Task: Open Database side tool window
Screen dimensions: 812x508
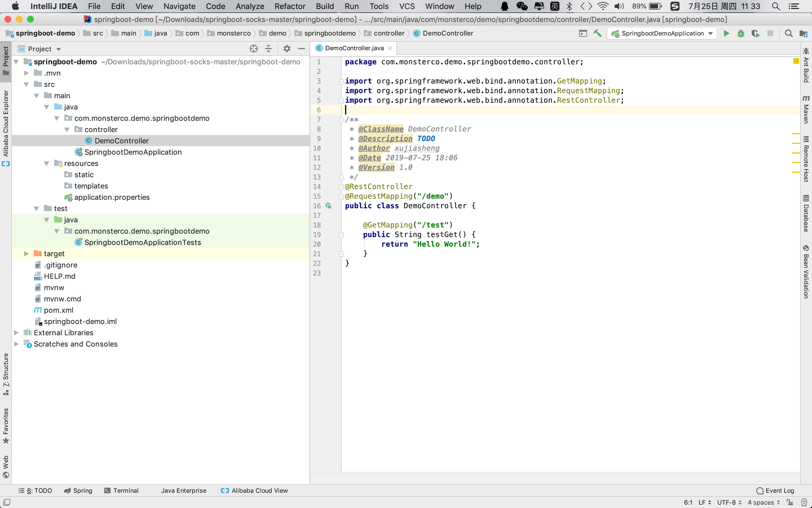Action: tap(806, 213)
